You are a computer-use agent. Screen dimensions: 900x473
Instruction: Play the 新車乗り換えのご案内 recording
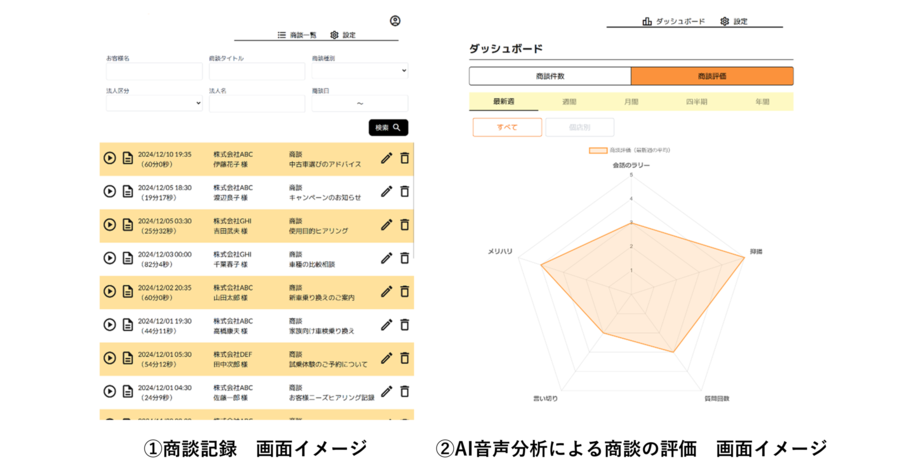coord(110,291)
